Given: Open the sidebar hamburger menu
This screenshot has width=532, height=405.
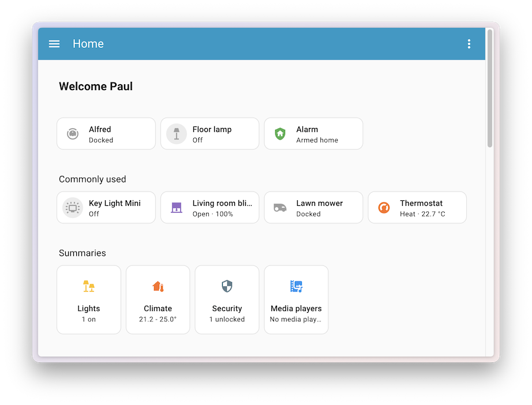Looking at the screenshot, I should pos(54,43).
